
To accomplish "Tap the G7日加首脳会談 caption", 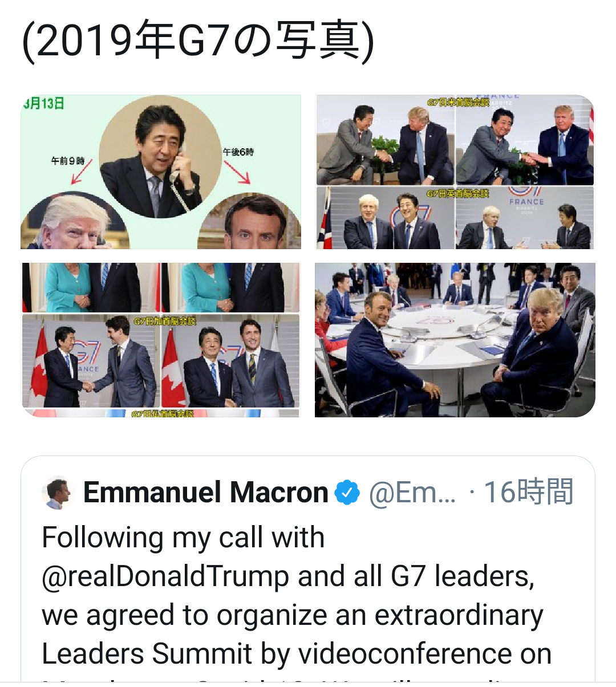I will click(x=165, y=322).
